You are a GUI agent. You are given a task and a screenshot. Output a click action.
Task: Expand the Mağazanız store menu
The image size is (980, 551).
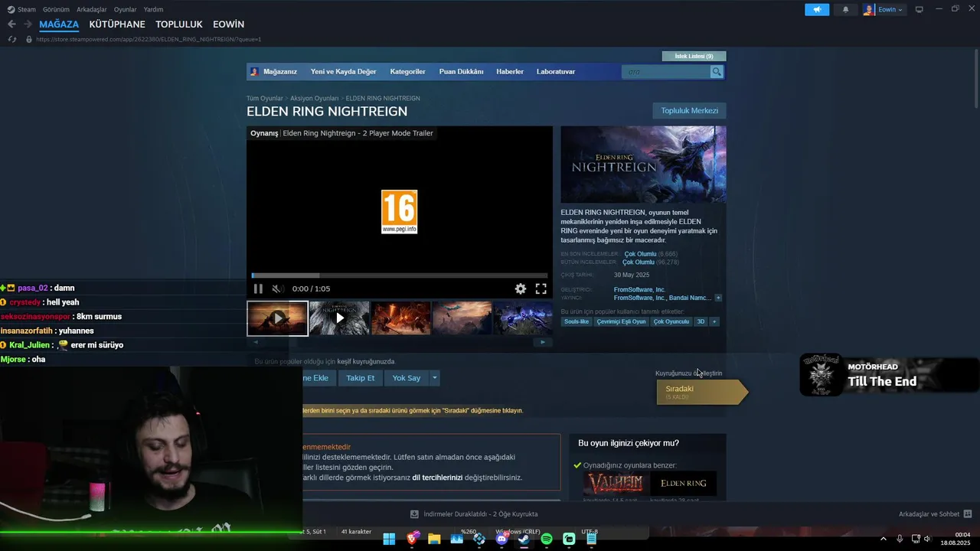click(x=279, y=71)
